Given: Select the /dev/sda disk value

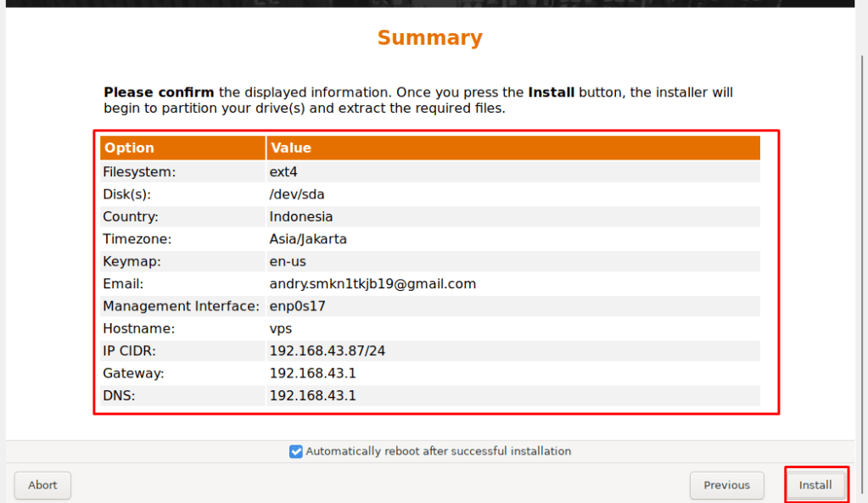Looking at the screenshot, I should tap(297, 194).
